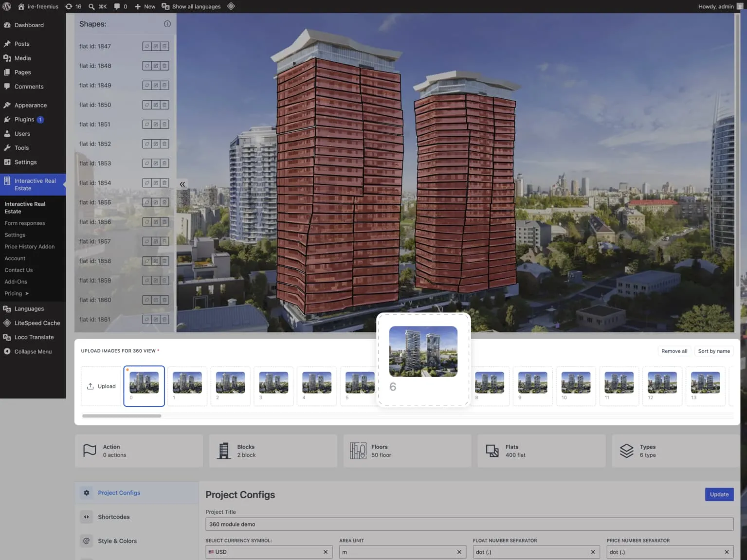Image resolution: width=747 pixels, height=560 pixels.
Task: Open the Float Number Separator dropdown
Action: click(x=536, y=552)
